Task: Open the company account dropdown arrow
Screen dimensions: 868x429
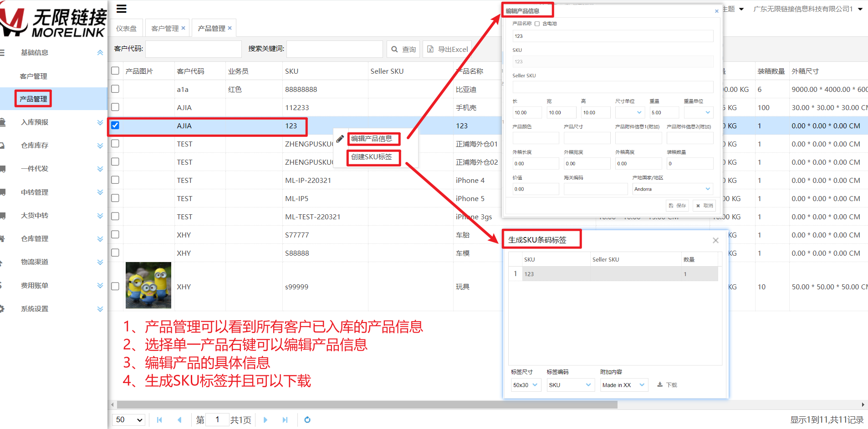Action: (x=860, y=9)
